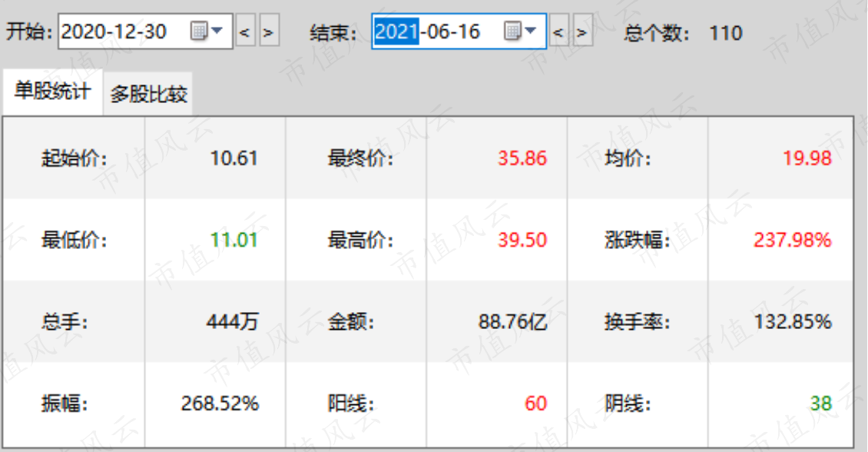Image resolution: width=868 pixels, height=452 pixels.
Task: Click the 换手率 label cell
Action: pyautogui.click(x=638, y=321)
